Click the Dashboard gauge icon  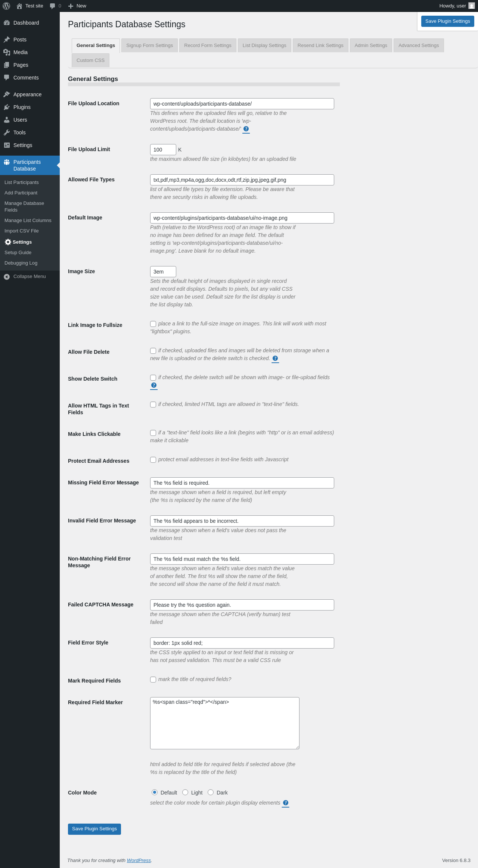(7, 23)
